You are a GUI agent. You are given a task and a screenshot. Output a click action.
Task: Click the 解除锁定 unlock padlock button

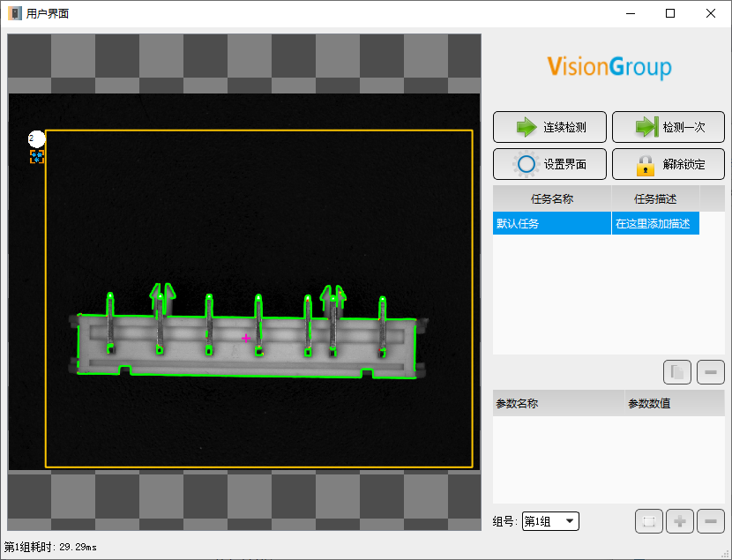(x=668, y=164)
